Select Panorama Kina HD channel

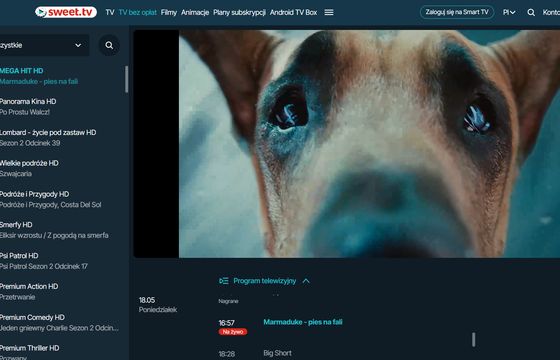coord(62,106)
